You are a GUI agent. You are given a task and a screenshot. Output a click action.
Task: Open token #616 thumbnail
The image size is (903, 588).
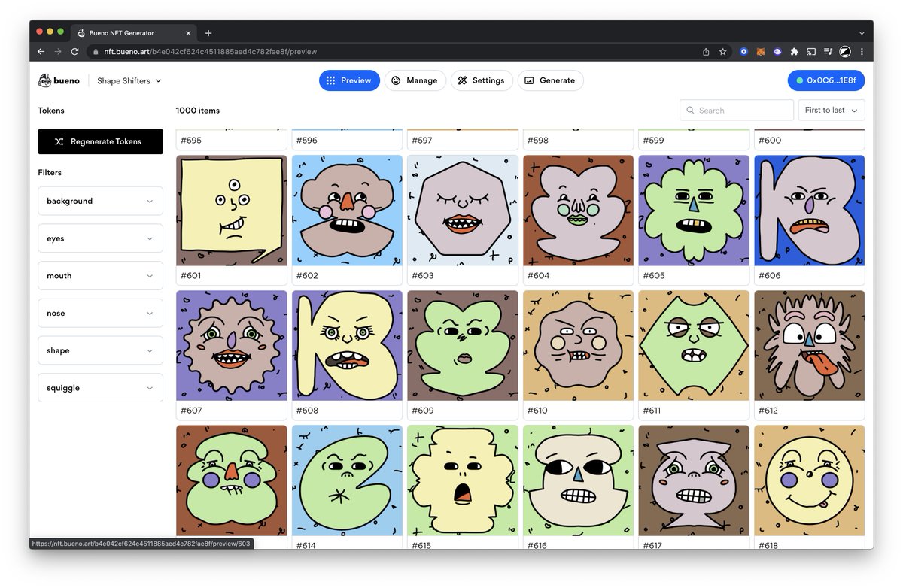pyautogui.click(x=579, y=480)
